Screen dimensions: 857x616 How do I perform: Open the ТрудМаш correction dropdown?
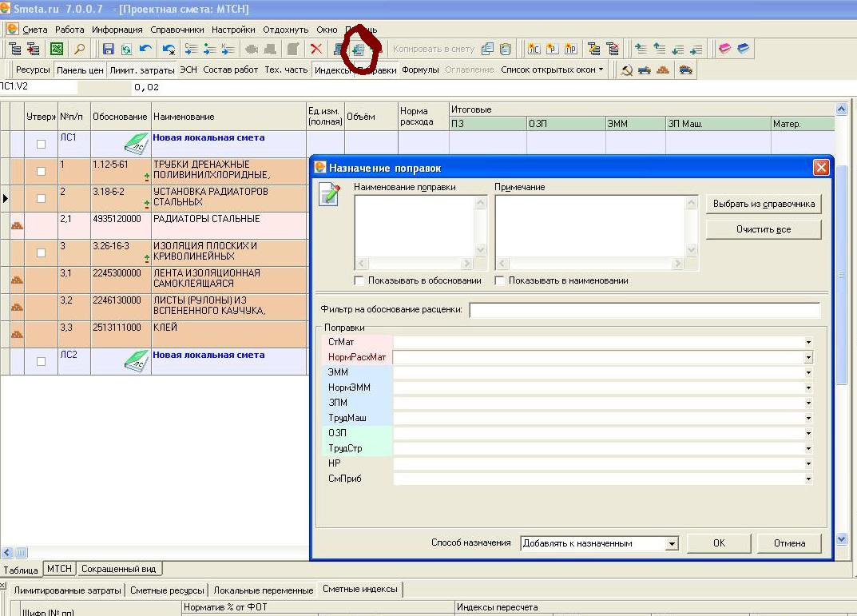[808, 418]
